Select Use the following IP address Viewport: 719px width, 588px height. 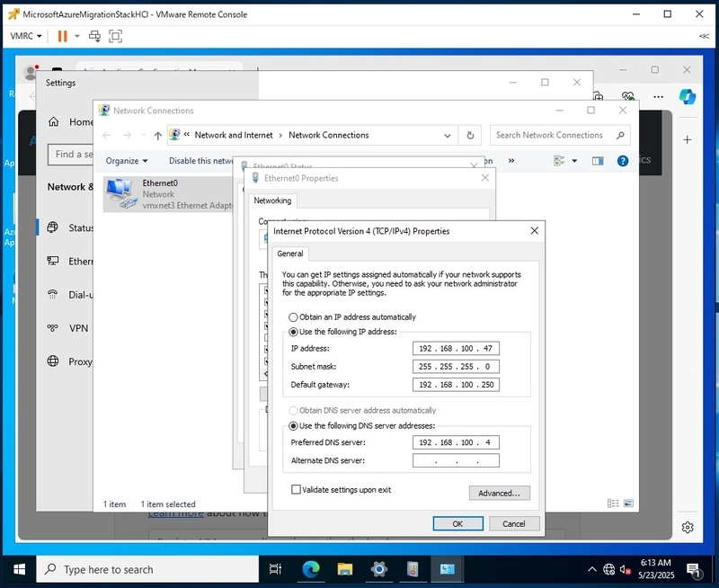tap(343, 332)
